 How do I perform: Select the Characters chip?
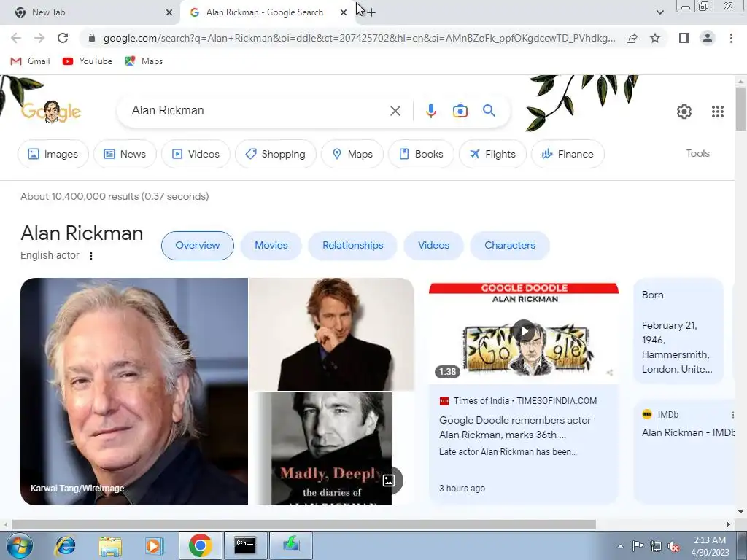pos(510,245)
